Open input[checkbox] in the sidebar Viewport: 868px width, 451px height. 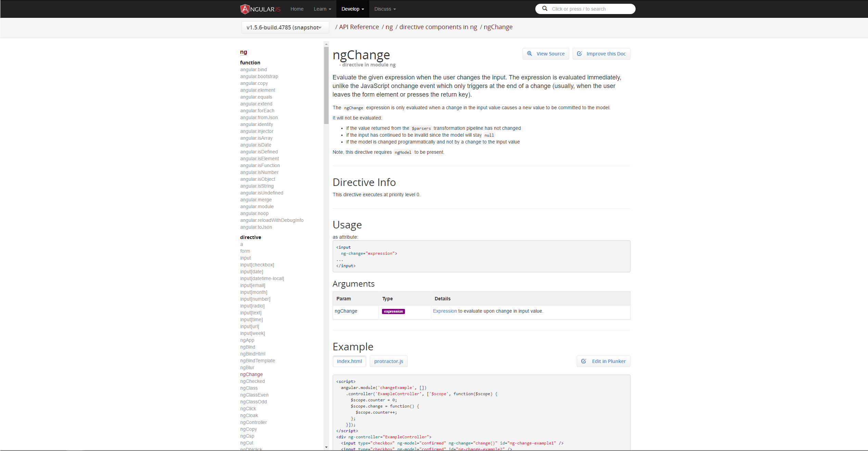pos(257,265)
